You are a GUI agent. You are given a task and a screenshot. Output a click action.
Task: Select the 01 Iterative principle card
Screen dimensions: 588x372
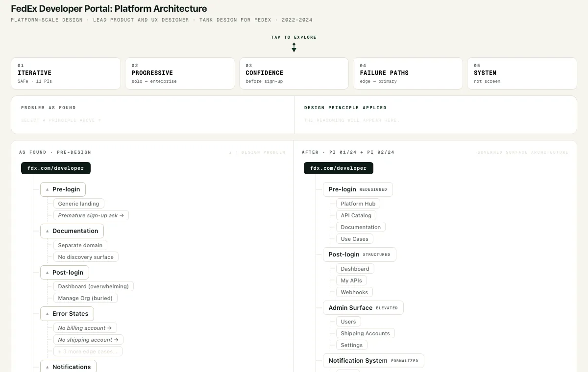66,73
